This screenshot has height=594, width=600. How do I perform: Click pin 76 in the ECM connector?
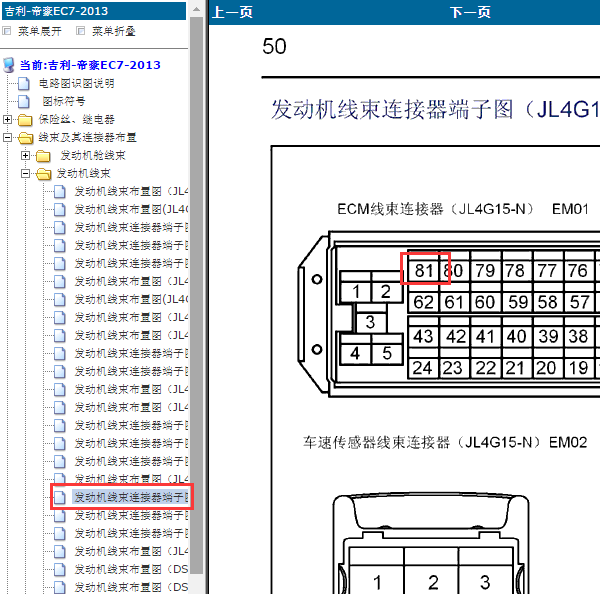click(578, 271)
